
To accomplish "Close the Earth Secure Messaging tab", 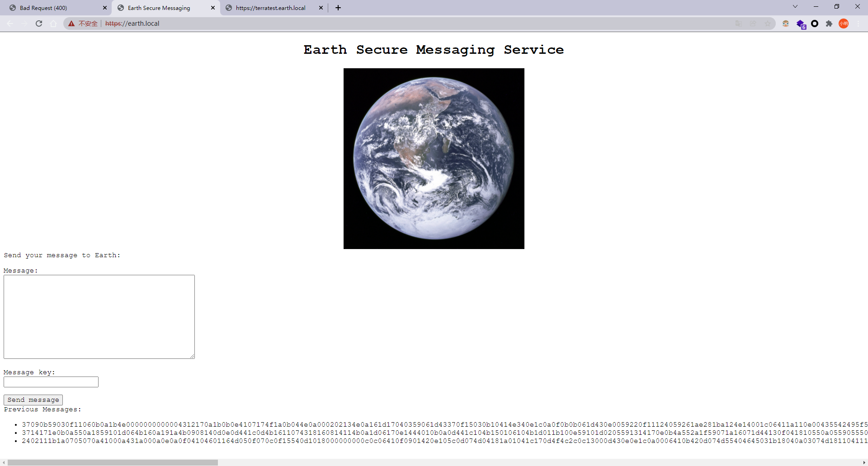I will (213, 8).
